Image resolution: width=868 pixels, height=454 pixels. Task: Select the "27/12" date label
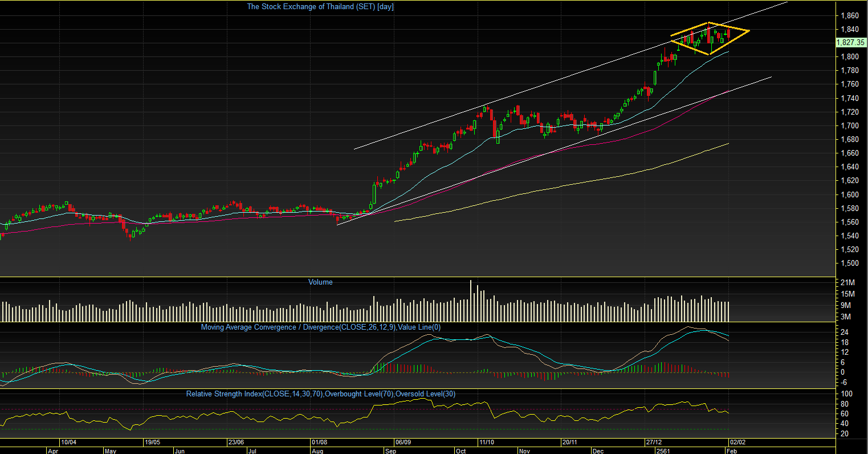(x=654, y=442)
